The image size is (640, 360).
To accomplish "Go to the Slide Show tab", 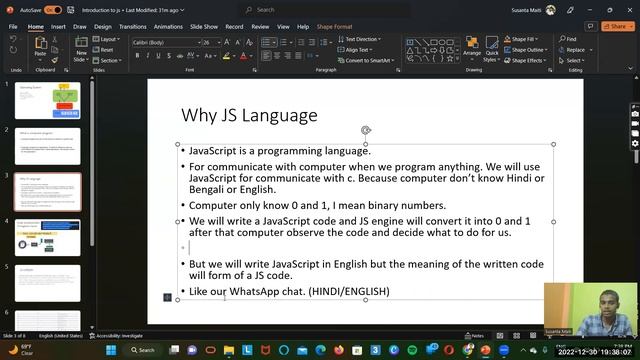I will pos(204,27).
